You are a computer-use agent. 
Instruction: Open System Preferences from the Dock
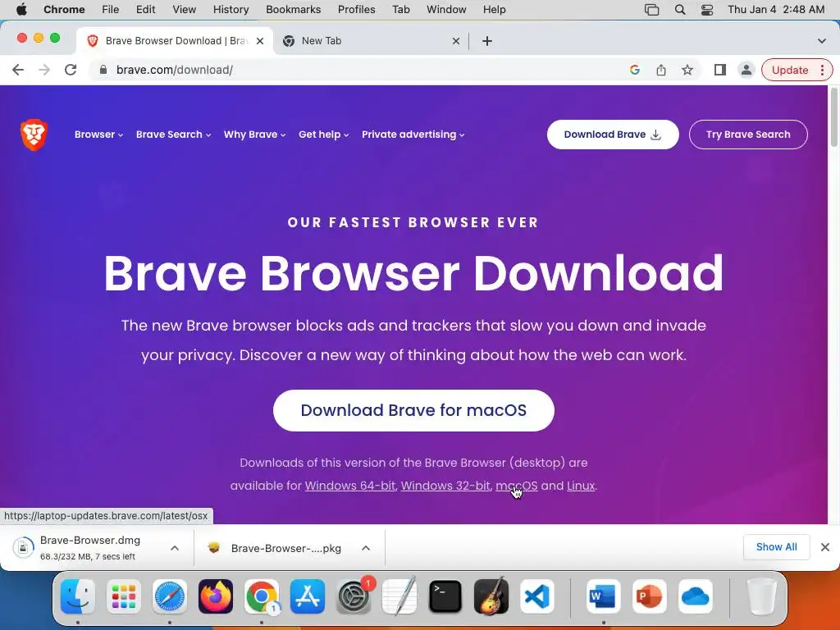click(x=354, y=596)
